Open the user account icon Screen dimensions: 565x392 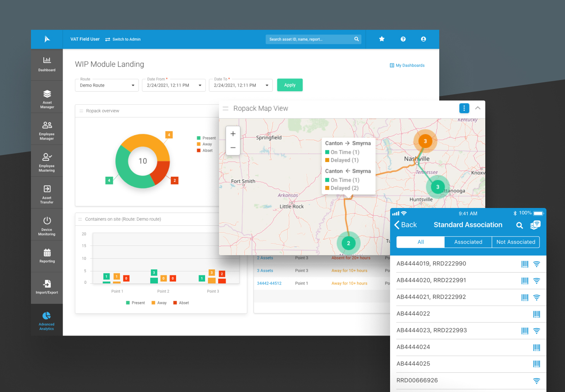[x=423, y=39]
